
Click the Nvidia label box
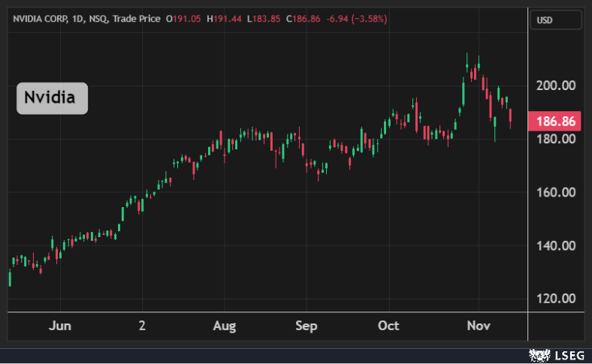[53, 98]
